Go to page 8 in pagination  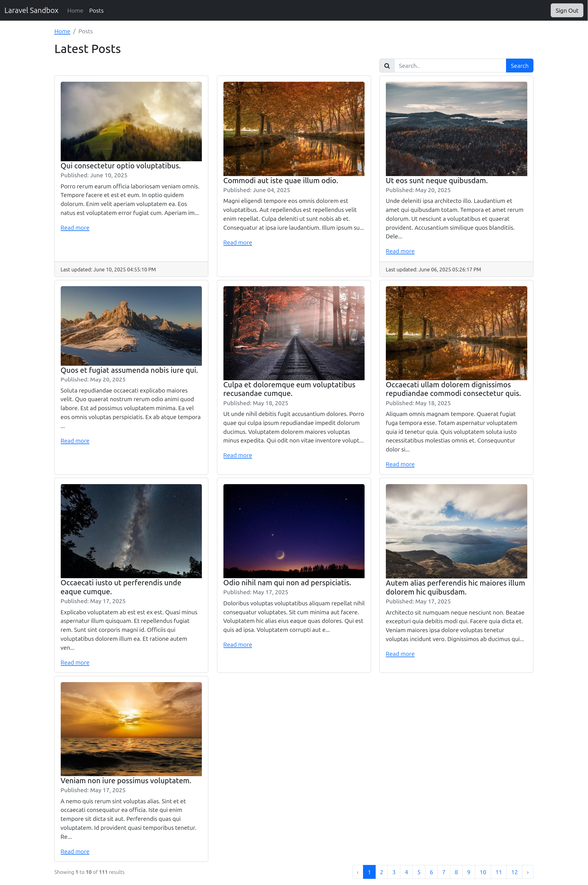coord(456,872)
